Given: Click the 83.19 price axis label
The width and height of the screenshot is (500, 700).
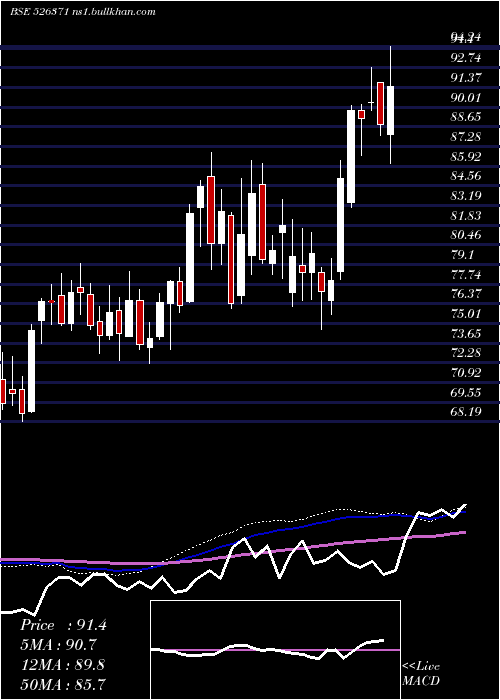Looking at the screenshot, I should [x=466, y=196].
